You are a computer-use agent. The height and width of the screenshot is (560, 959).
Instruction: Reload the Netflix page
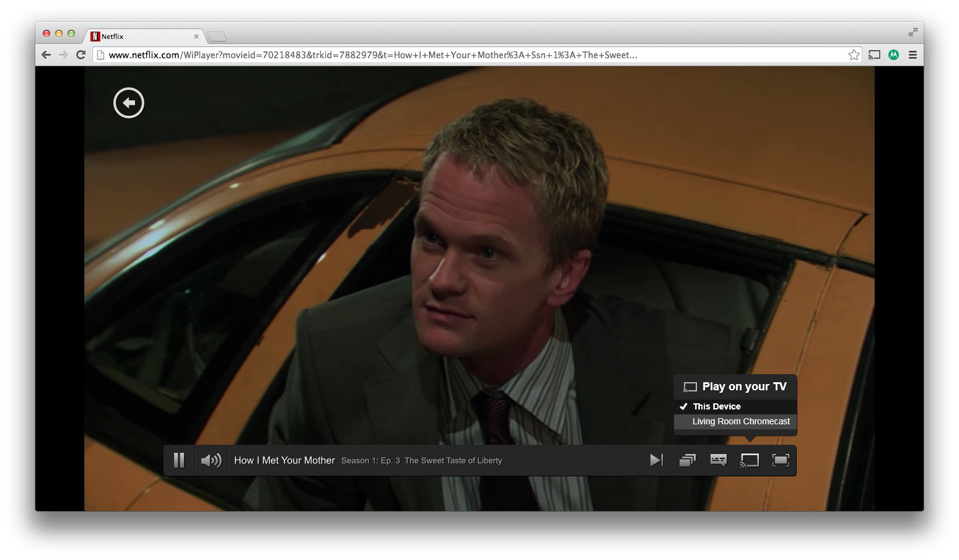pyautogui.click(x=81, y=55)
